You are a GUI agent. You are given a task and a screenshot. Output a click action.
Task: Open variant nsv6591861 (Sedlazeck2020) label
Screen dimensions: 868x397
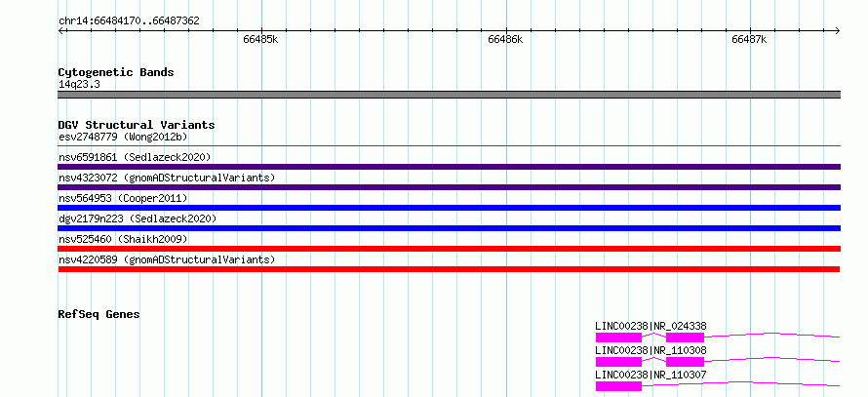135,157
